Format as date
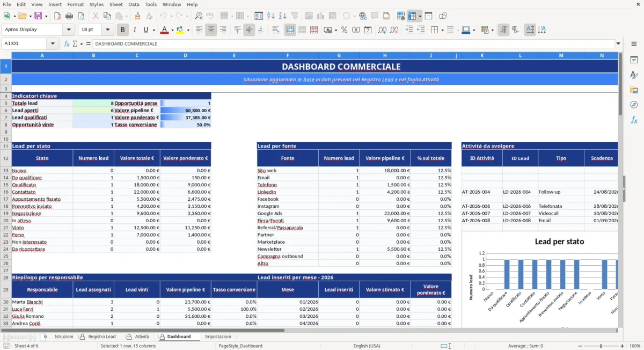Image resolution: width=644 pixels, height=350 pixels. click(368, 30)
